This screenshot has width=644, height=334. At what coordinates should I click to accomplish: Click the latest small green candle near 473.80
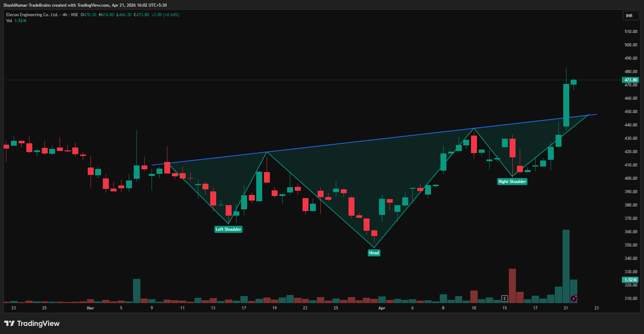pyautogui.click(x=573, y=82)
